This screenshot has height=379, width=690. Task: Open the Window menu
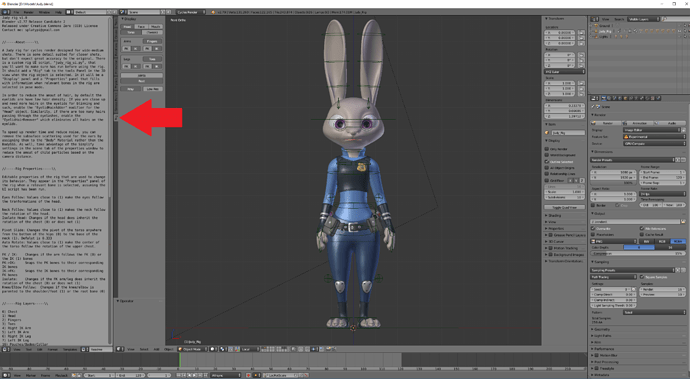click(x=44, y=12)
